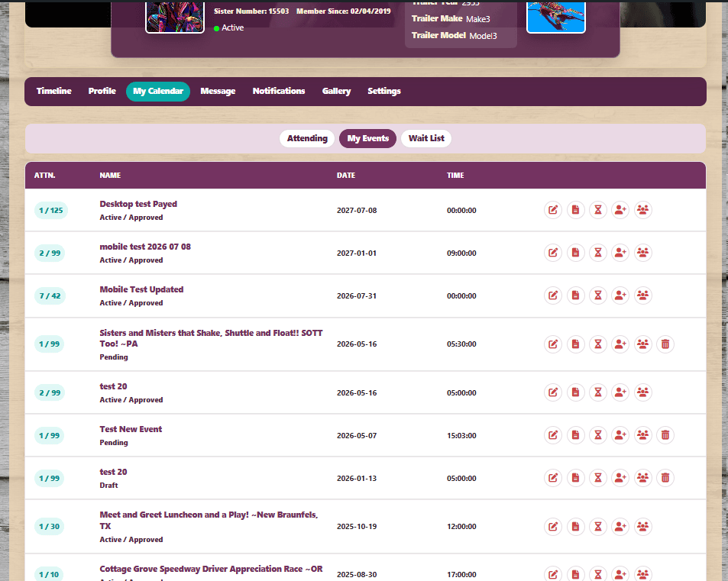728x581 pixels.
Task: Edit the Sisters and Misters SOTT event
Action: [x=553, y=344]
